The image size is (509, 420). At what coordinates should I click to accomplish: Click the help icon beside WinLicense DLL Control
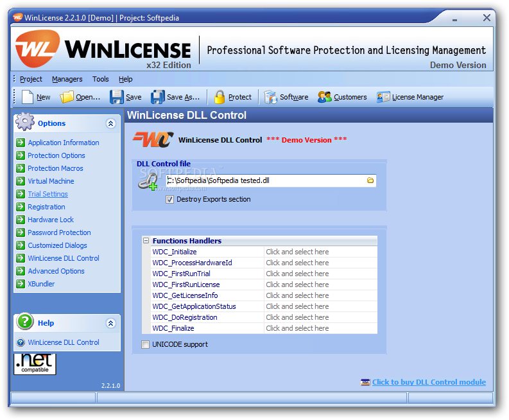(21, 342)
